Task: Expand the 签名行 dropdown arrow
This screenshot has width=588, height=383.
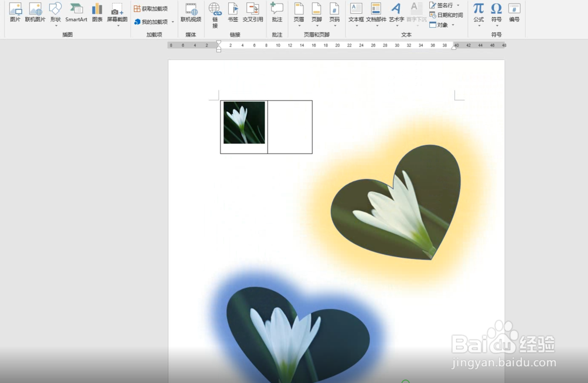Action: [458, 5]
